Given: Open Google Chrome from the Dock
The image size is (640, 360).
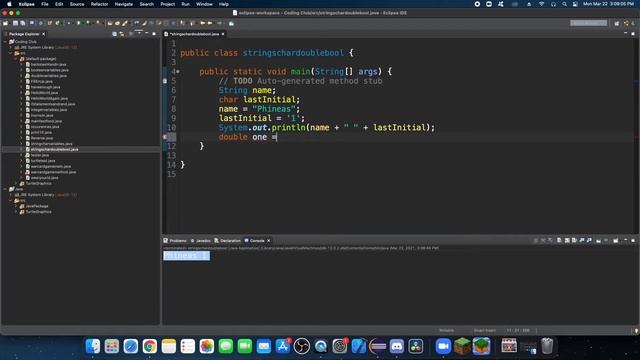Looking at the screenshot, I should coord(149,346).
